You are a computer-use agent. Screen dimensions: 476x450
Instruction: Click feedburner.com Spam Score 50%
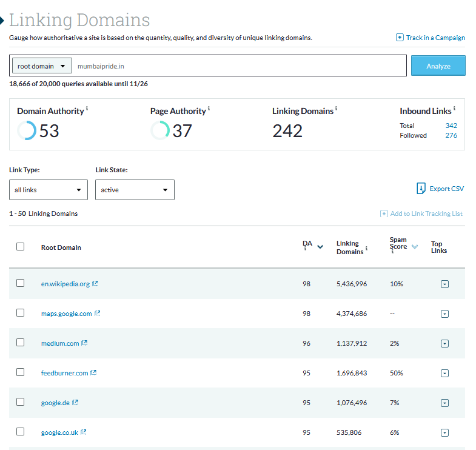[x=397, y=373]
